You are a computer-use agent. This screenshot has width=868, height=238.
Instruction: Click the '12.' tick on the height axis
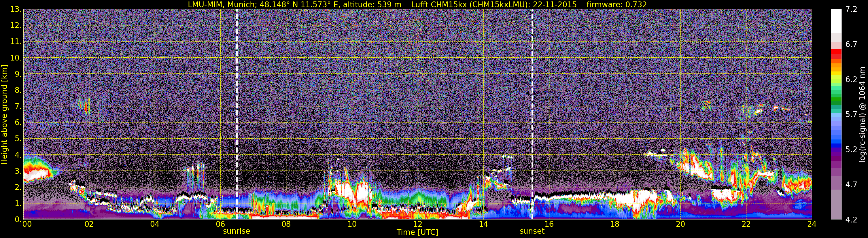tap(16, 26)
